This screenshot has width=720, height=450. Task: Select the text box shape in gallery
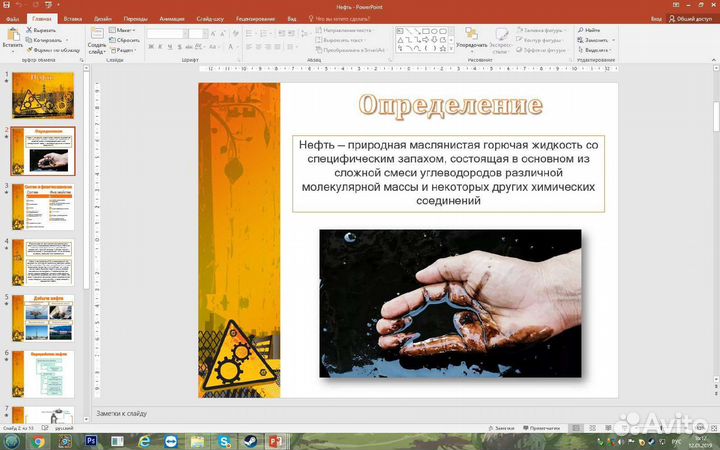400,31
